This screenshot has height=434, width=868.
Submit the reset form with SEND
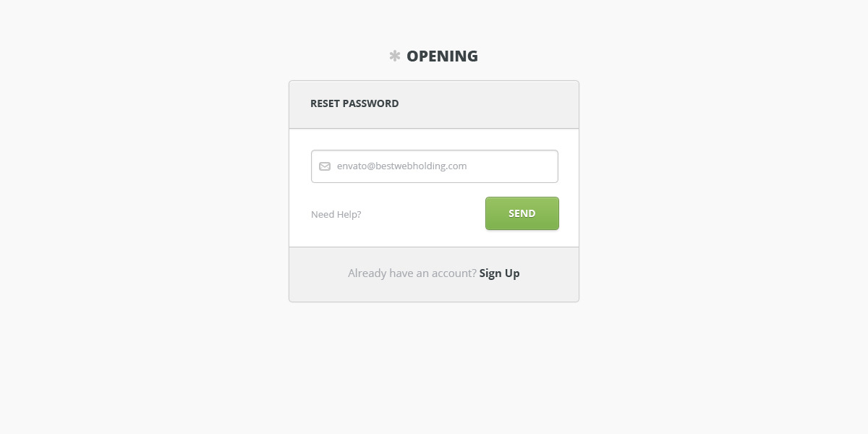pyautogui.click(x=522, y=213)
